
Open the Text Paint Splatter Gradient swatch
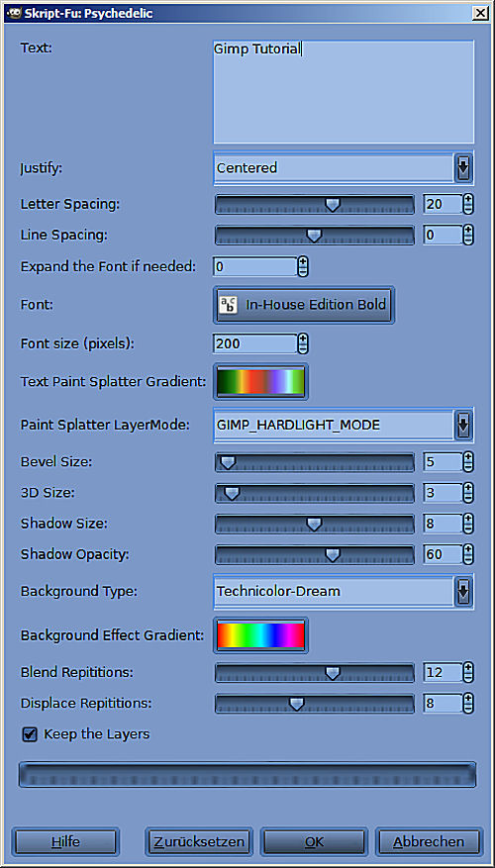pos(260,382)
